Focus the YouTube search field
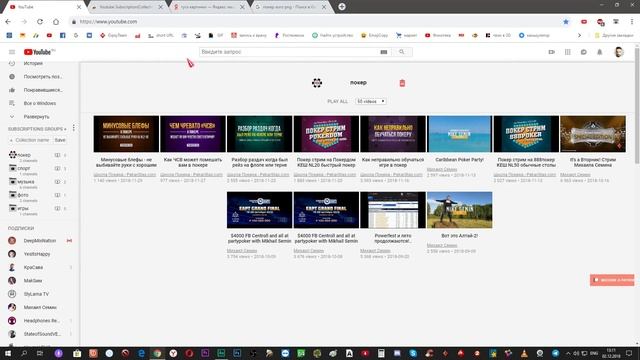640x360 pixels. (x=289, y=52)
